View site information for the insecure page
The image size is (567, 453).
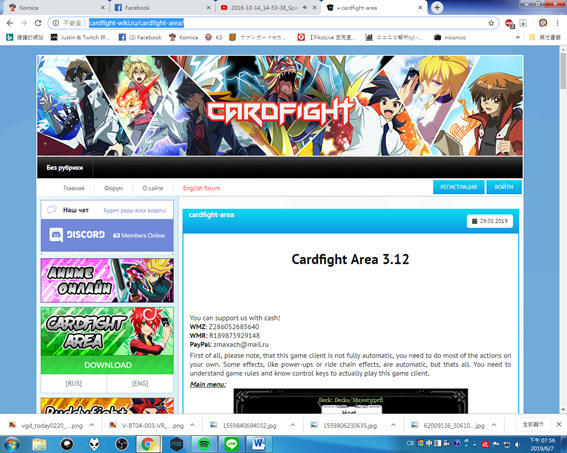tap(56, 23)
